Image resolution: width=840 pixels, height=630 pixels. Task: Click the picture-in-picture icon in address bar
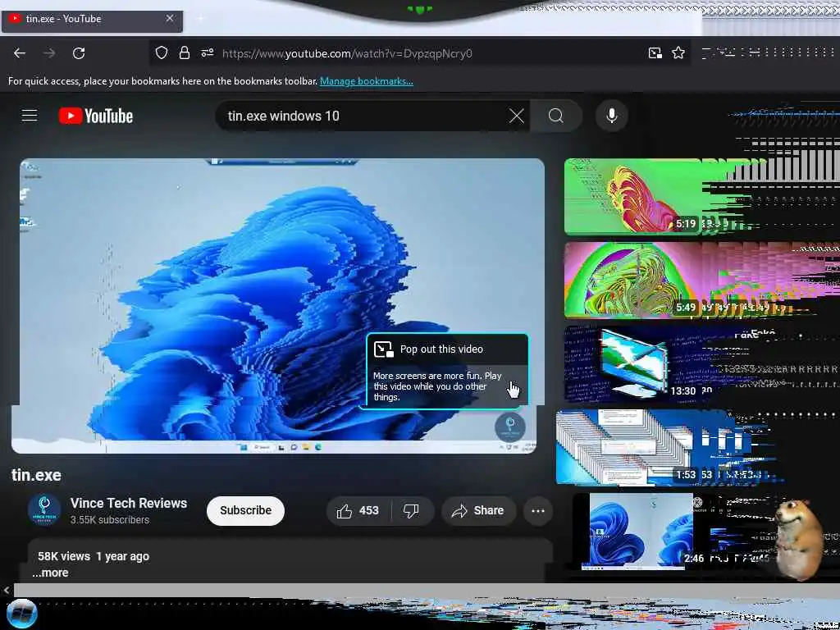pyautogui.click(x=655, y=52)
